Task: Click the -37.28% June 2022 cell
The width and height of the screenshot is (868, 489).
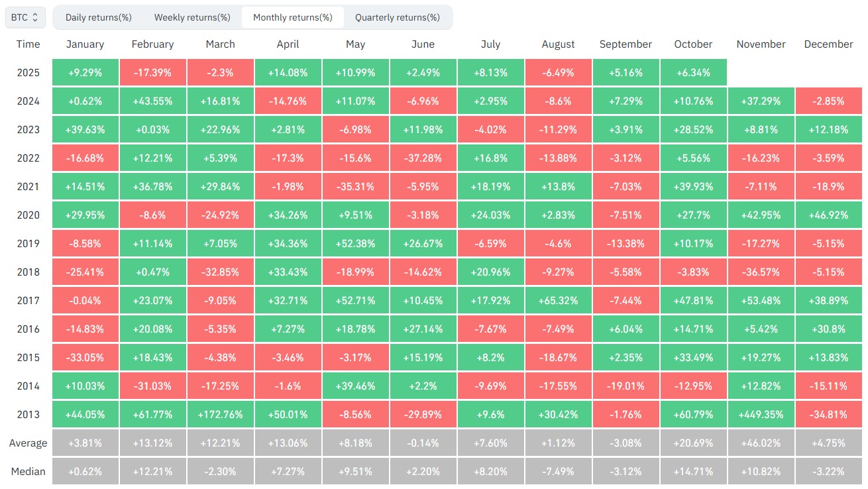Action: coord(423,158)
